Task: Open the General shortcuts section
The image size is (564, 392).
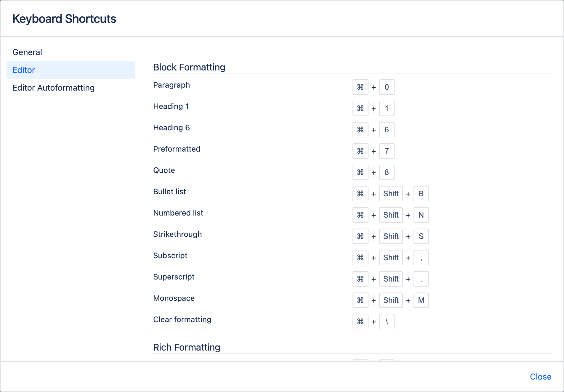Action: (27, 52)
